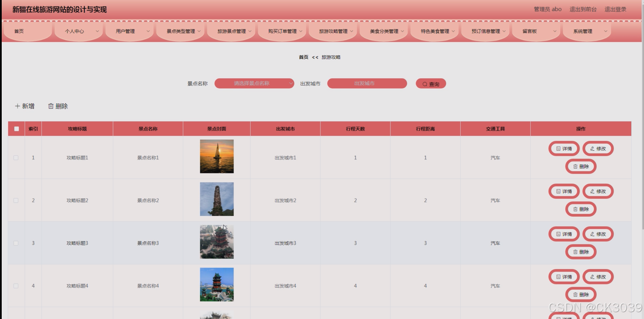This screenshot has height=319, width=644.
Task: Click 修改 for row 攻略标题4
Action: 598,276
